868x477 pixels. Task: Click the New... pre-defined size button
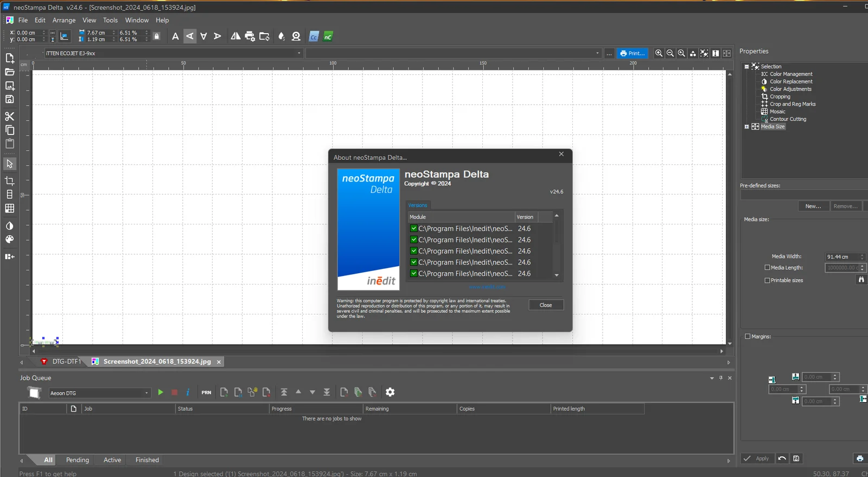click(x=813, y=207)
